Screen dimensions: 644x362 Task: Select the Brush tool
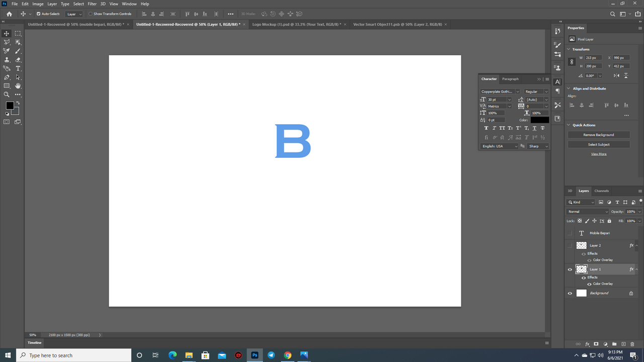point(18,51)
